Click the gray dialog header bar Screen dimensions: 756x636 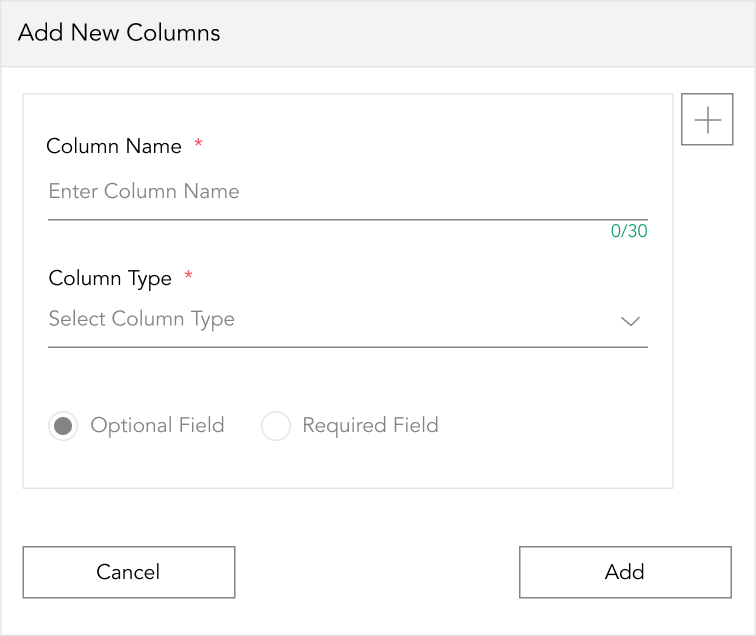click(378, 33)
